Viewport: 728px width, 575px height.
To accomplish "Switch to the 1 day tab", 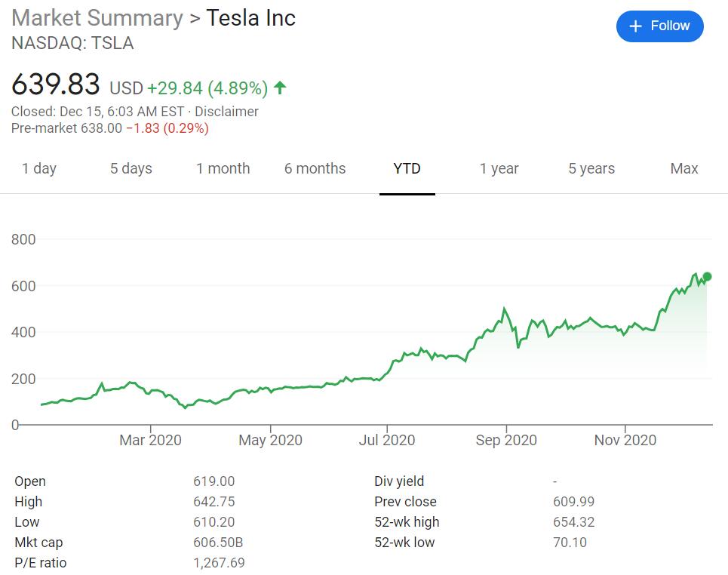I will click(x=39, y=168).
